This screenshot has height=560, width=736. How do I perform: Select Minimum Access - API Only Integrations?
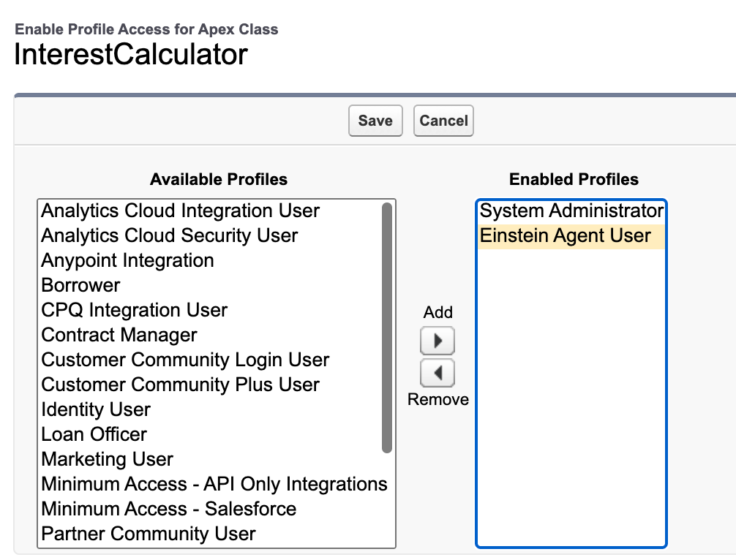tap(214, 485)
